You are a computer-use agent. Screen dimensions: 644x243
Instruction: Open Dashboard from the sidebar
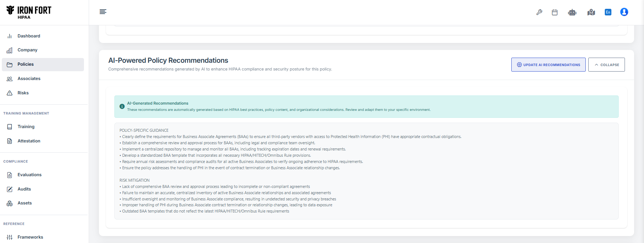point(29,36)
